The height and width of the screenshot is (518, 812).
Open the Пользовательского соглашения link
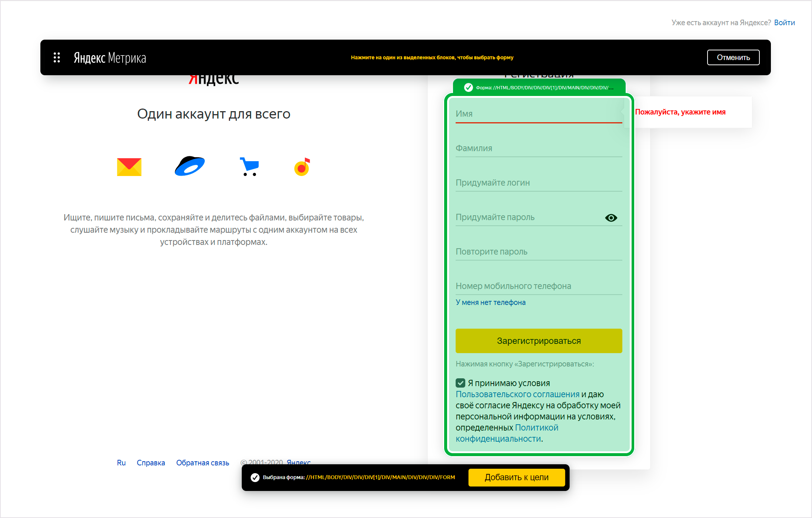(x=517, y=394)
